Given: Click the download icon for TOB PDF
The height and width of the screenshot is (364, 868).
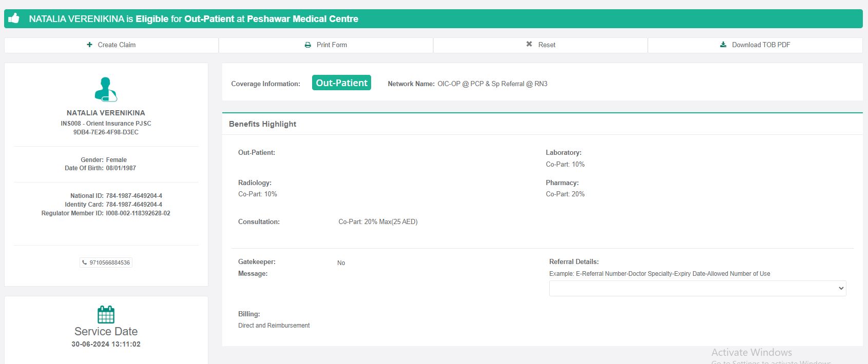Looking at the screenshot, I should 723,45.
